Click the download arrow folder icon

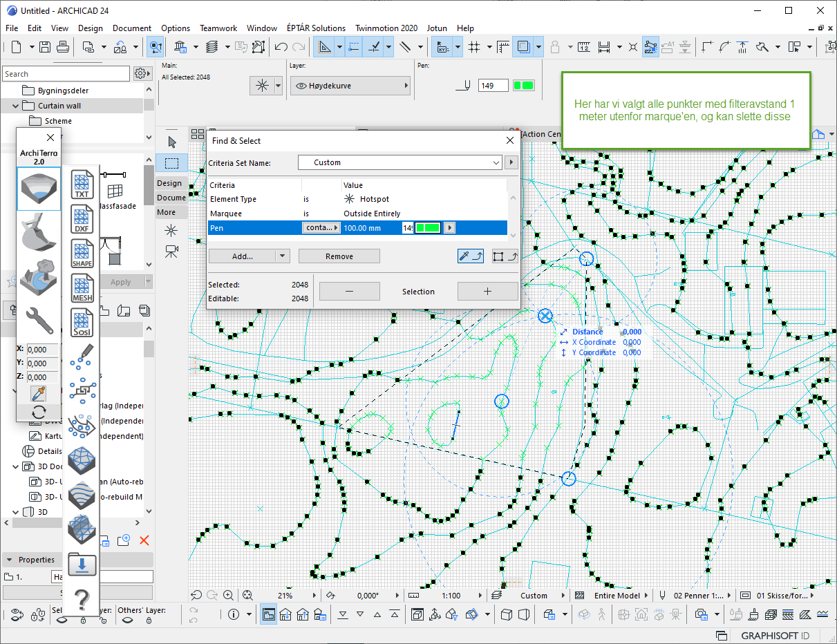click(x=82, y=565)
